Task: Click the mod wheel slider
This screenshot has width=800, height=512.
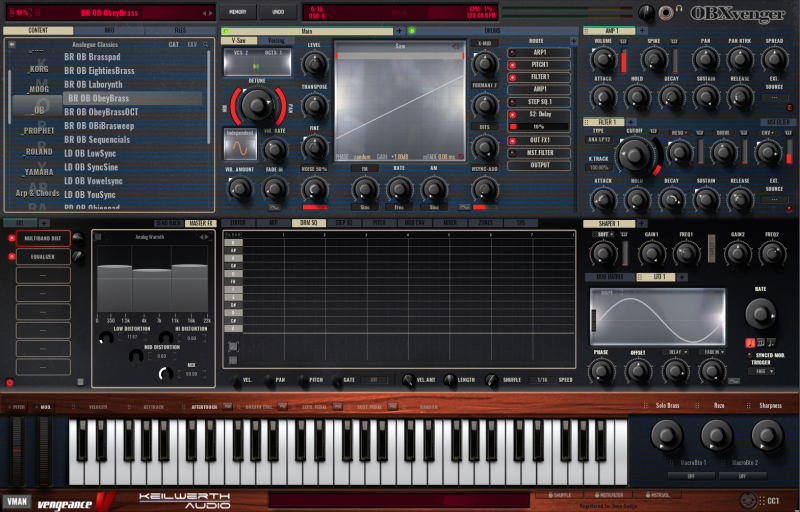Action: coord(44,450)
